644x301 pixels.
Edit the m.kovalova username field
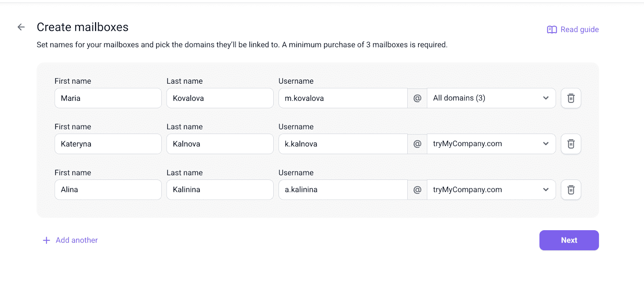click(x=343, y=98)
